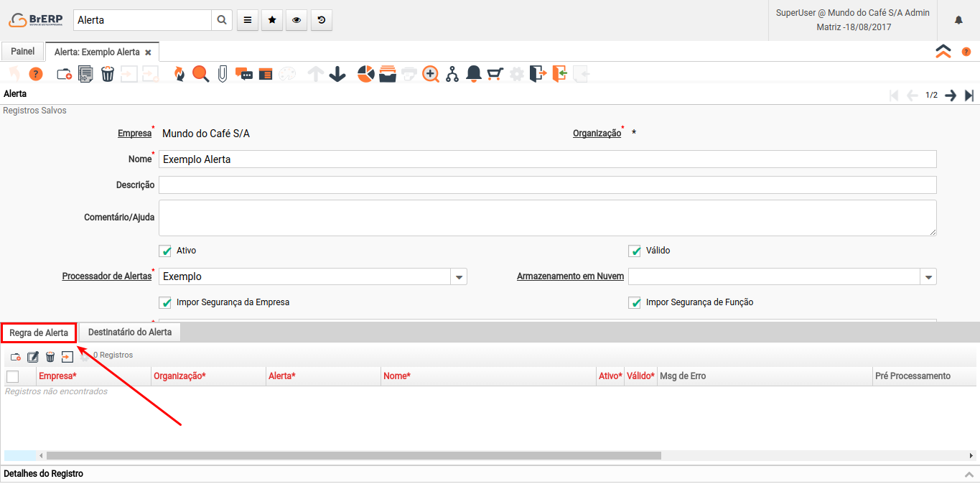Open the magnifier lookup record icon
Viewport: 980px width, 484px height.
click(200, 74)
